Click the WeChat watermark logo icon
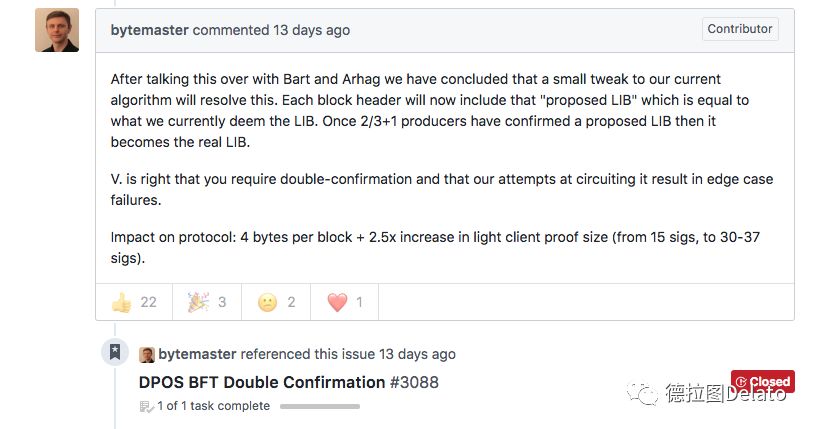Viewport: 813px width, 429px height. [643, 394]
